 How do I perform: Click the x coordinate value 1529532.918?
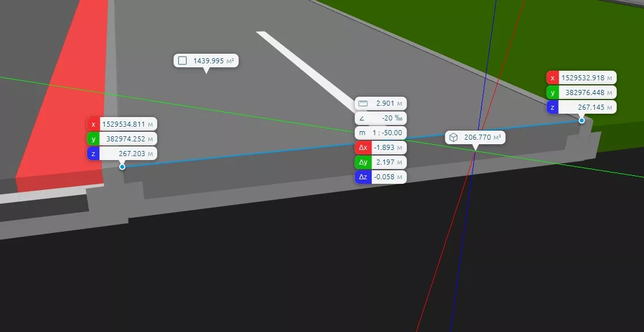(x=584, y=77)
